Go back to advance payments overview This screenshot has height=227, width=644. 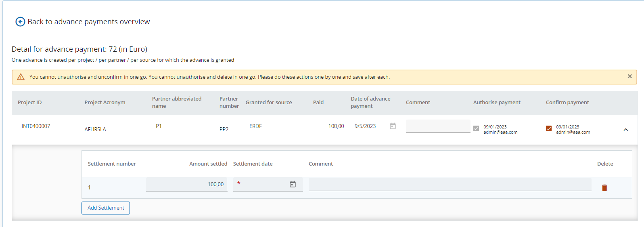[88, 22]
